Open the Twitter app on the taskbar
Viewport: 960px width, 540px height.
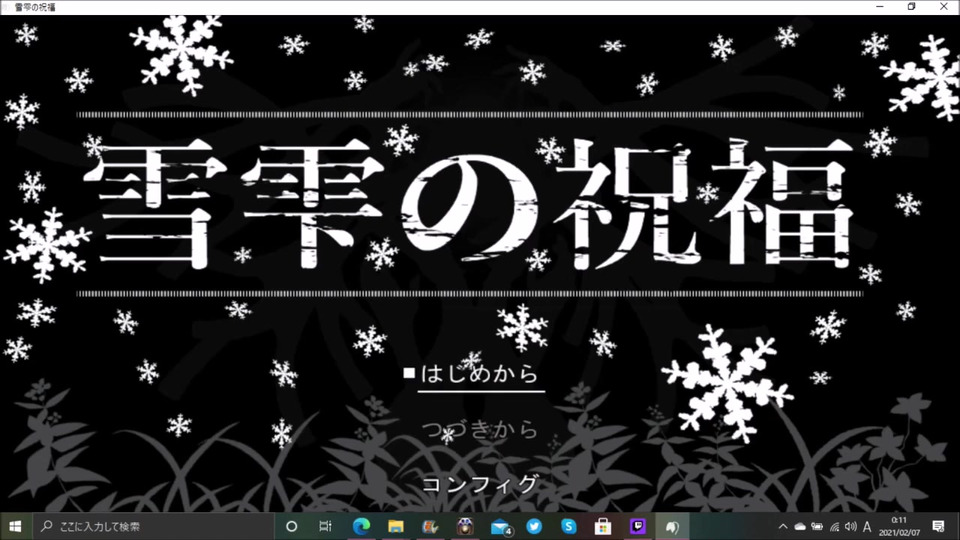pos(534,527)
